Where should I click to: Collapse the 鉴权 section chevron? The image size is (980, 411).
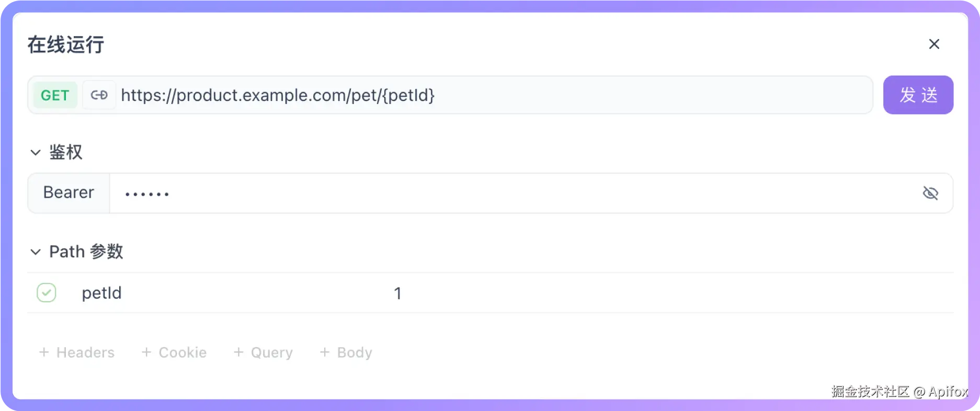click(x=36, y=153)
